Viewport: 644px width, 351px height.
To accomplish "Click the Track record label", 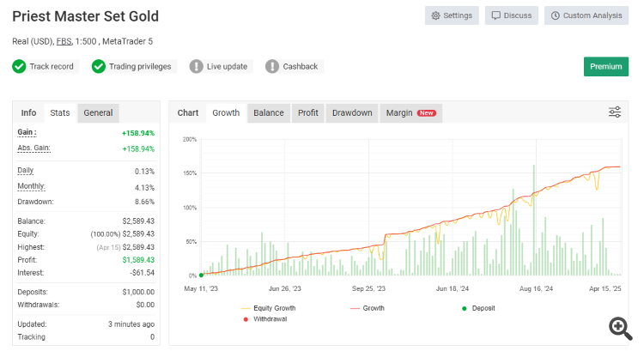I will 52,66.
